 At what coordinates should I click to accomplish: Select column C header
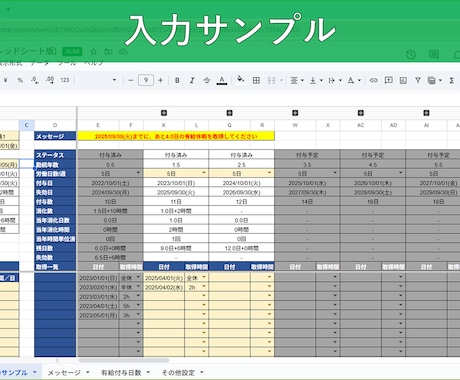(x=27, y=125)
